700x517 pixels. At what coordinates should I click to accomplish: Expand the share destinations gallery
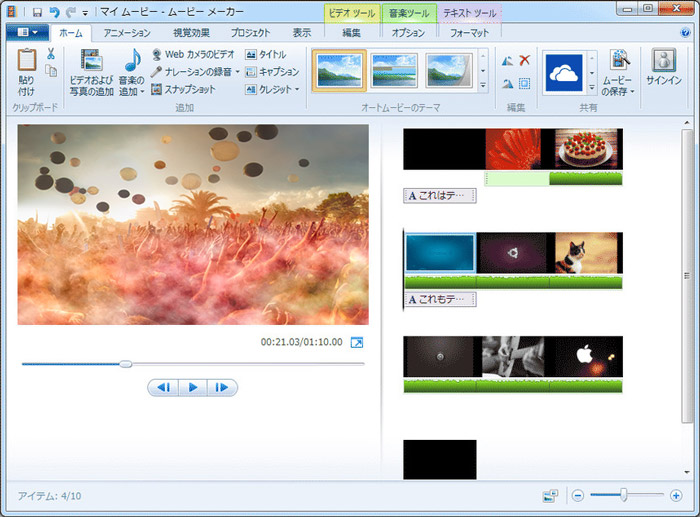[592, 87]
